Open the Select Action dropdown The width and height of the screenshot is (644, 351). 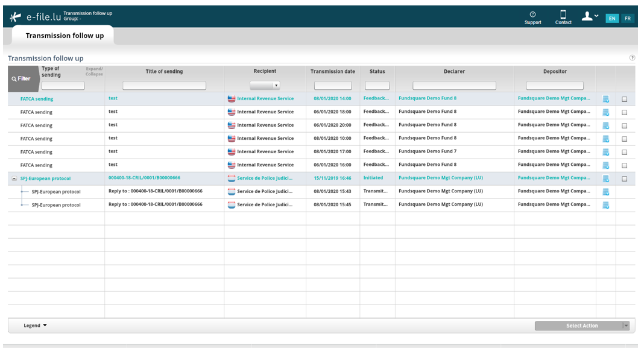[x=582, y=326]
